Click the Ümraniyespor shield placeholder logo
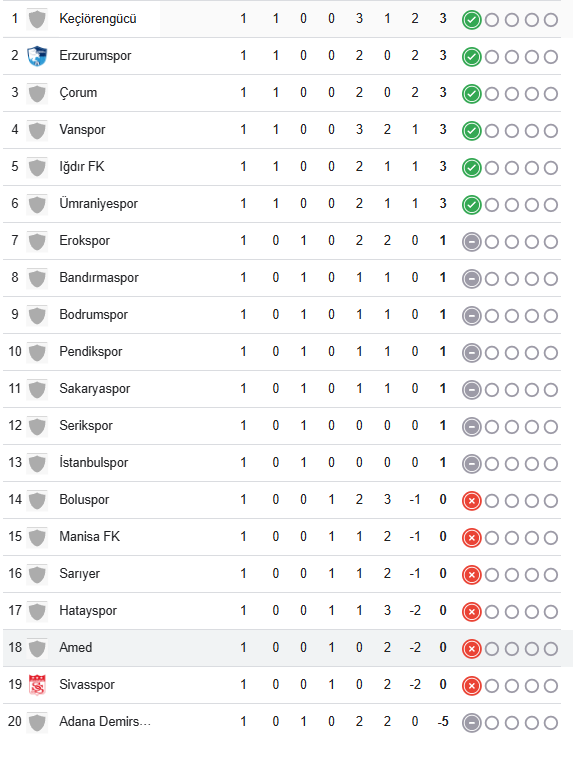 (x=37, y=204)
